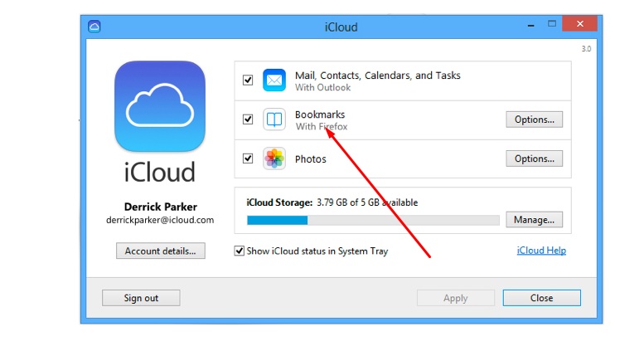Sign out of iCloud
The height and width of the screenshot is (351, 644).
point(141,298)
